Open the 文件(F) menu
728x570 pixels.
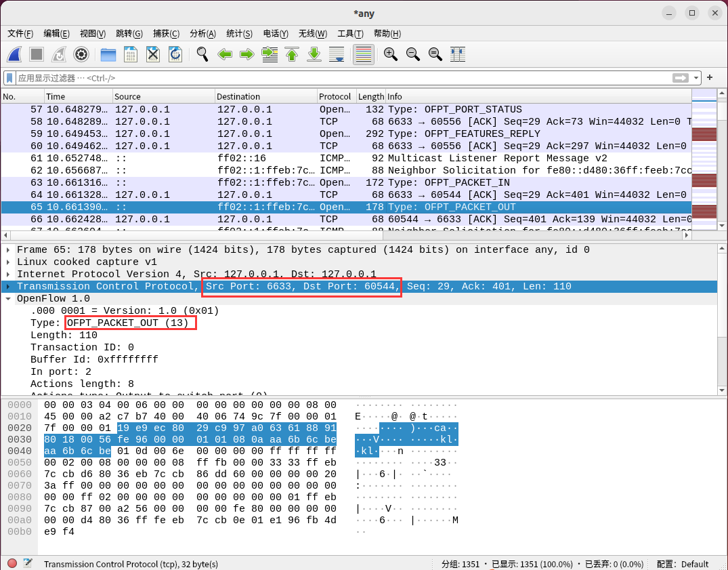(20, 33)
